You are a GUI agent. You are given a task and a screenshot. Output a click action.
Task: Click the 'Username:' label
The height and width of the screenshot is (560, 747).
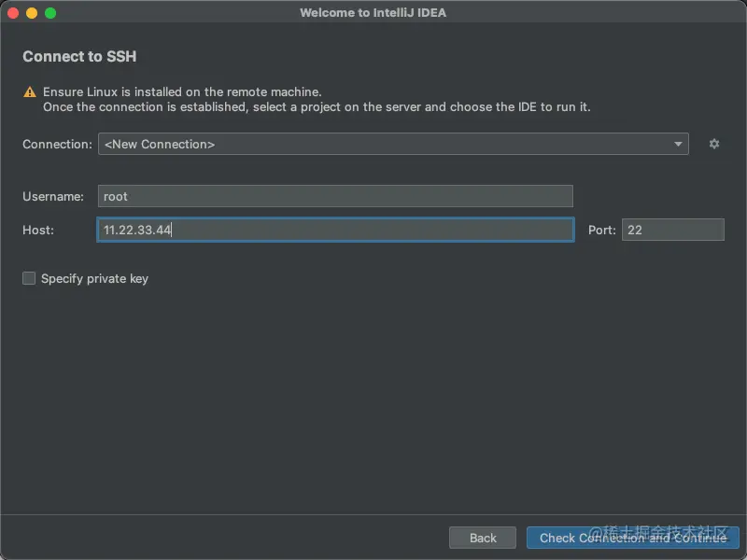click(x=53, y=197)
